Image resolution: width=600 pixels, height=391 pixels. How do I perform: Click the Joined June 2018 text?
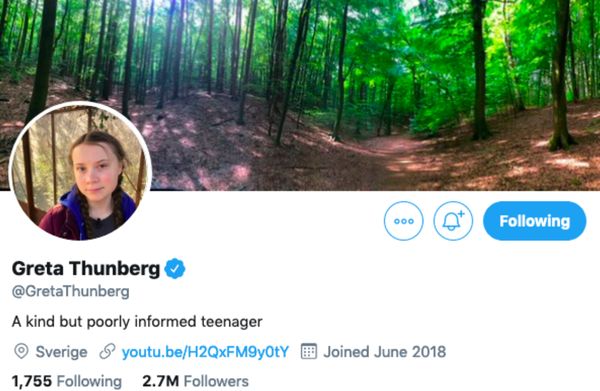coord(385,352)
